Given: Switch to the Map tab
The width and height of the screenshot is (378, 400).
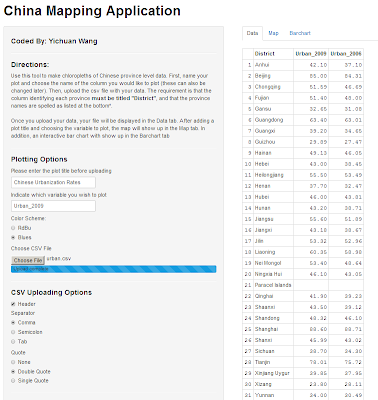Looking at the screenshot, I should [273, 33].
